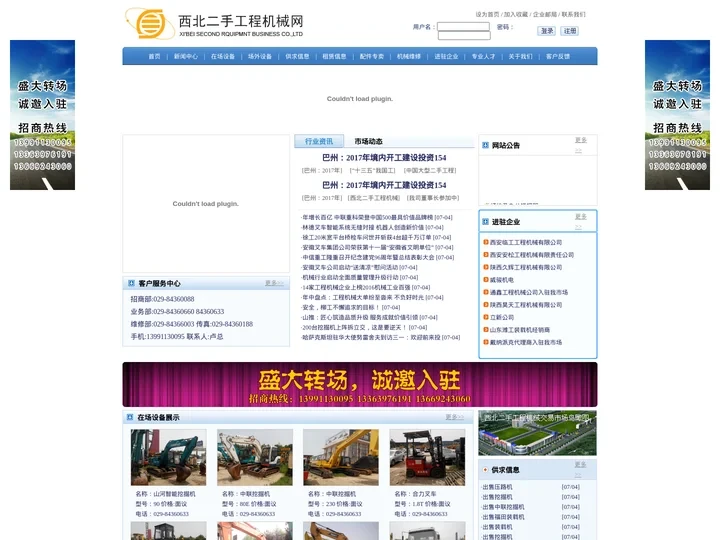Click the 进驻企业 panel header icon
The width and height of the screenshot is (720, 540).
pos(485,222)
